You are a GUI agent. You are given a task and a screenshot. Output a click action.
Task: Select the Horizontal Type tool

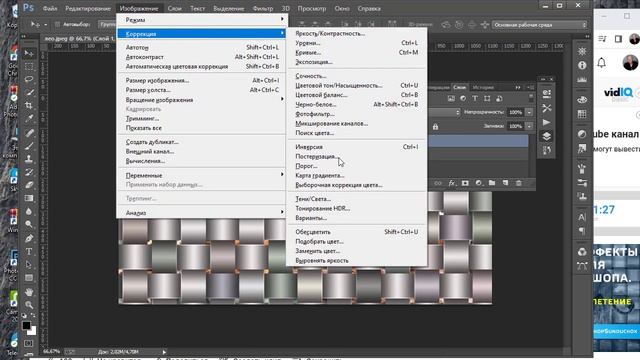29,251
